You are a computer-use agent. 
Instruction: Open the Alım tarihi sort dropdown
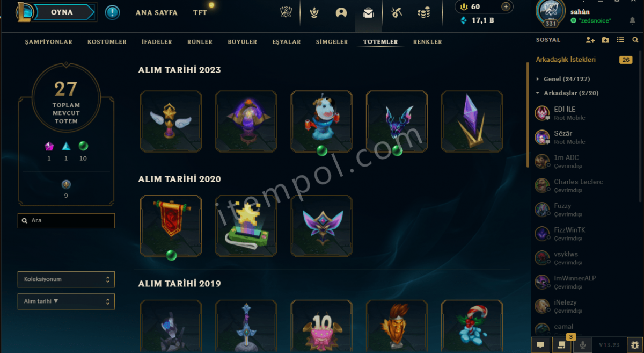click(x=66, y=301)
